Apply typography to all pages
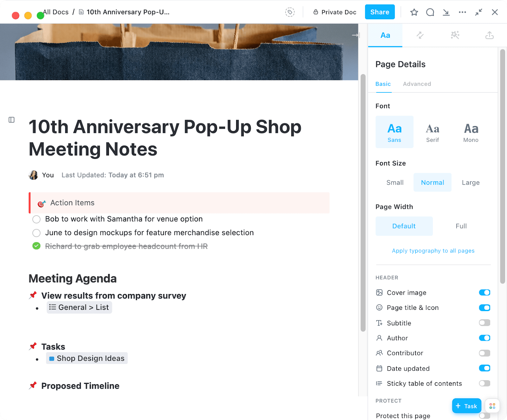Screen dimensions: 507x420 click(x=433, y=250)
